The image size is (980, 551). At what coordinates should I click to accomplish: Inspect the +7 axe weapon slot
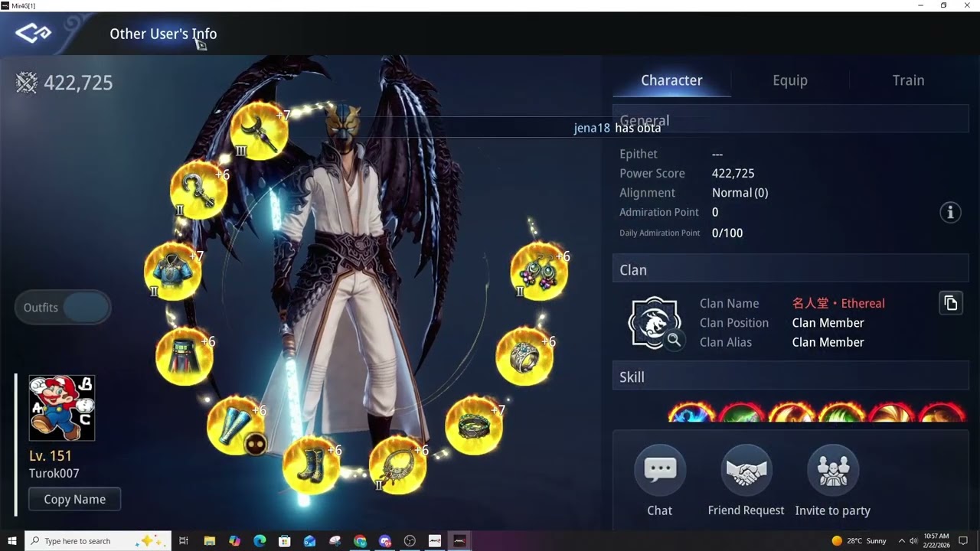pos(259,131)
